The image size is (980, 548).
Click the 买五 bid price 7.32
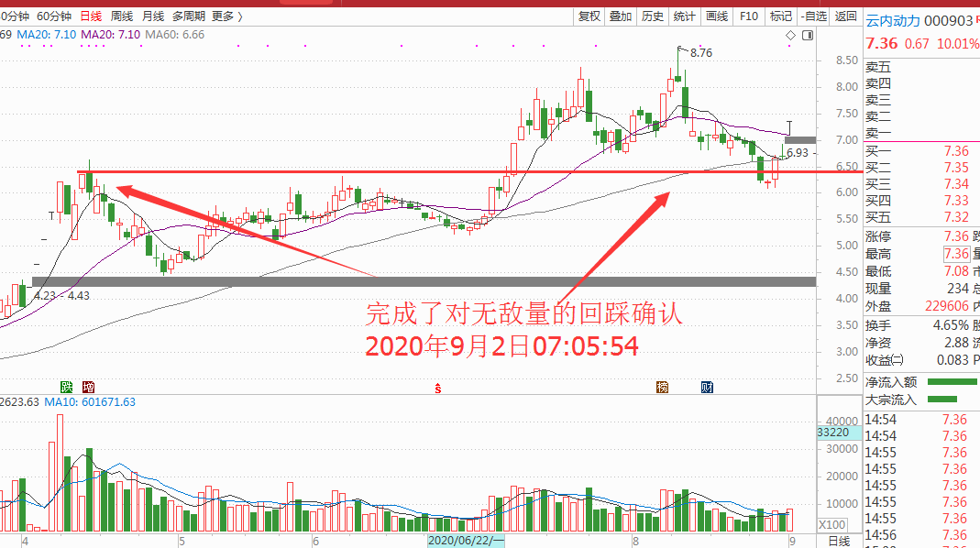pyautogui.click(x=956, y=217)
